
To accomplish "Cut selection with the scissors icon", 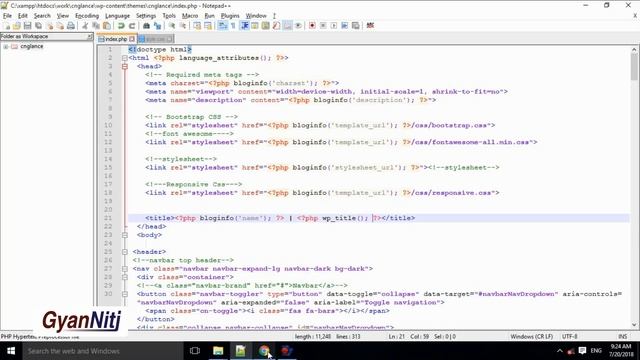I will (x=85, y=26).
